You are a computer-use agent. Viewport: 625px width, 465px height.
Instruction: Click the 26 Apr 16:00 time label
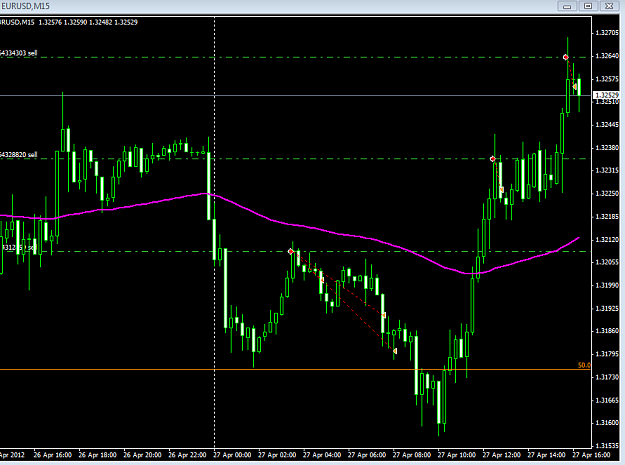(53, 455)
